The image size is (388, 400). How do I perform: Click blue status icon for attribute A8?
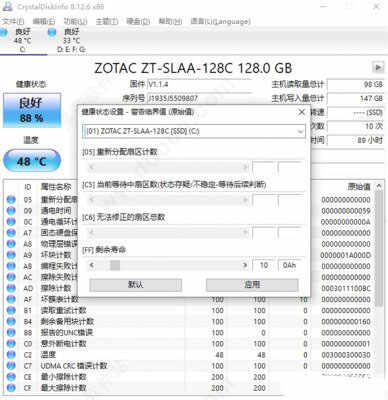[x=11, y=244]
